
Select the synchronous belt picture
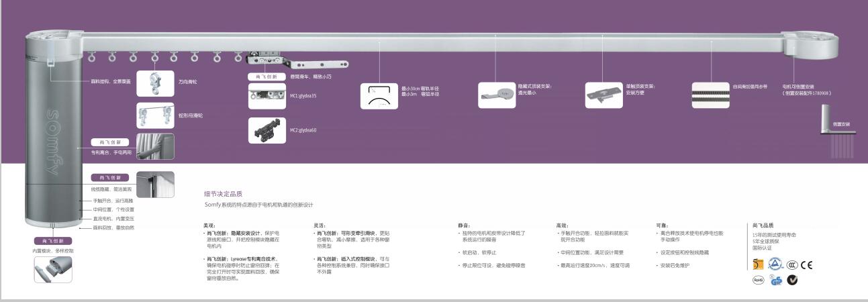tap(710, 95)
